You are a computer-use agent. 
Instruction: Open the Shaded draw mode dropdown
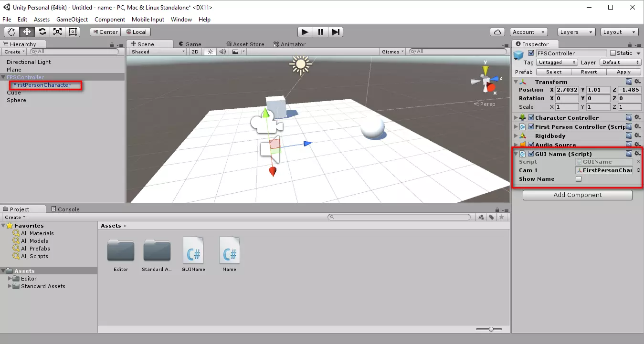tap(158, 52)
